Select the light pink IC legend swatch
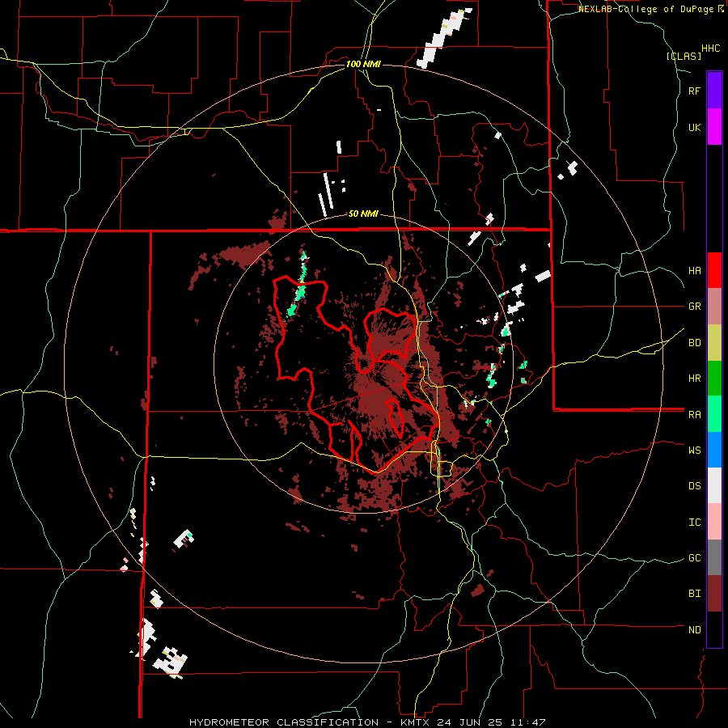 coord(714,522)
